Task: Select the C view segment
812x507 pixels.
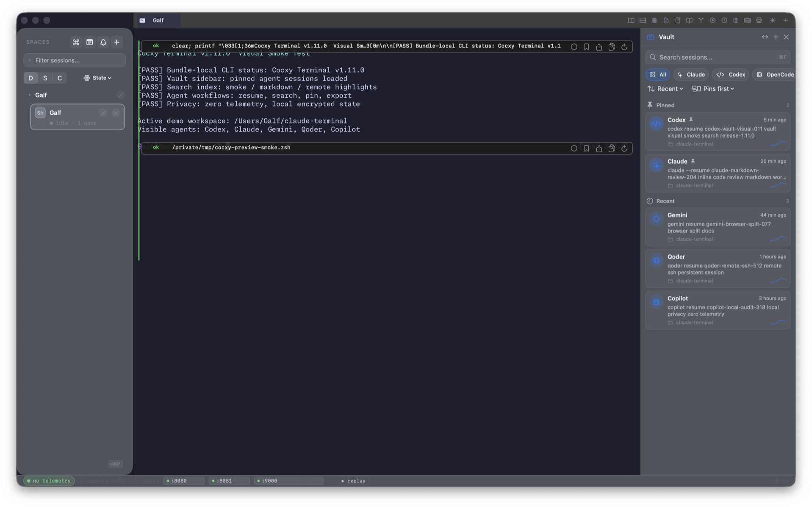Action: (60, 78)
